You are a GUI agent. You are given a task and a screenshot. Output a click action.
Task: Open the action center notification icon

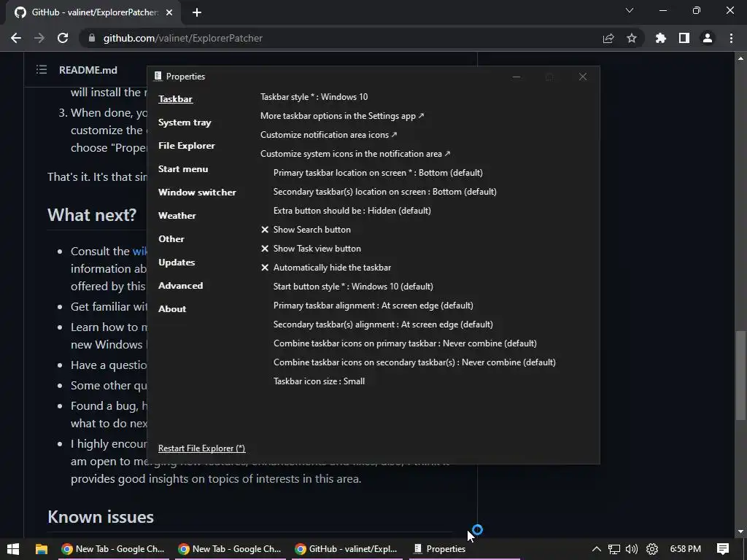pos(723,549)
